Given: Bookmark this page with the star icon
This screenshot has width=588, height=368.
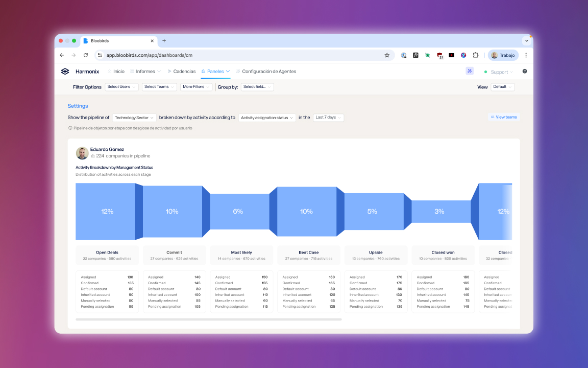Looking at the screenshot, I should click(x=387, y=55).
